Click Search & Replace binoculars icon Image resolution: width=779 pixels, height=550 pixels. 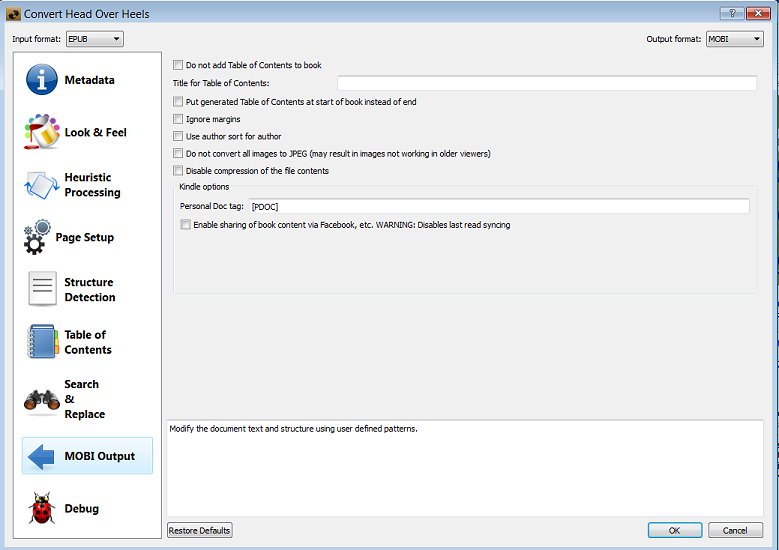pyautogui.click(x=41, y=399)
